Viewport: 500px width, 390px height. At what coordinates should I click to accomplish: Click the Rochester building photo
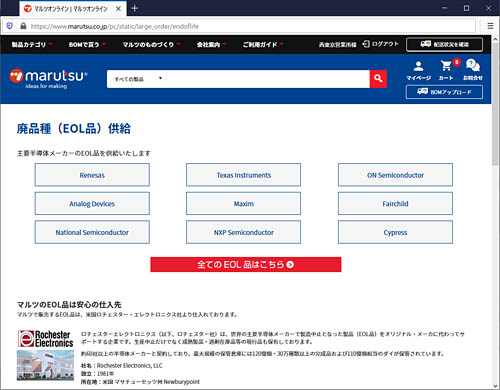[45, 365]
